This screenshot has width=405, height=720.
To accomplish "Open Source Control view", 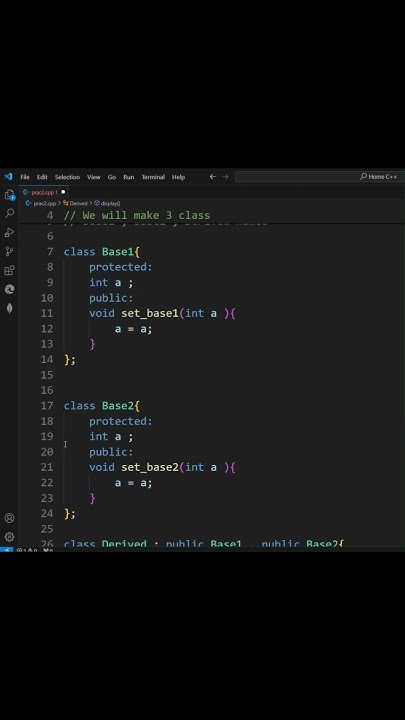I will pyautogui.click(x=9, y=251).
